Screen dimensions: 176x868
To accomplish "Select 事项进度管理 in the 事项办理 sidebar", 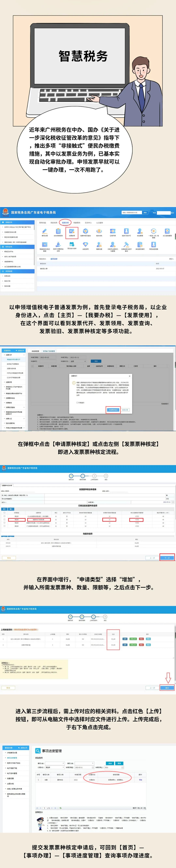I will coord(12,758).
